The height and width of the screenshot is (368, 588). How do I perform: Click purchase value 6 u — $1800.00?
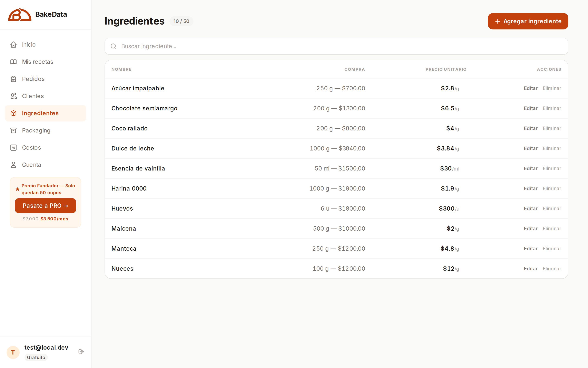pos(343,209)
